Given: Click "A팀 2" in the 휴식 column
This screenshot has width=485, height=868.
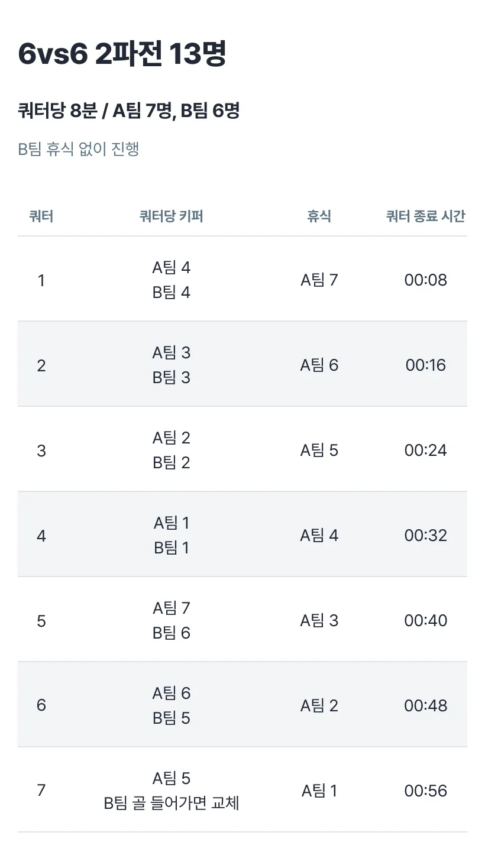Looking at the screenshot, I should (319, 706).
